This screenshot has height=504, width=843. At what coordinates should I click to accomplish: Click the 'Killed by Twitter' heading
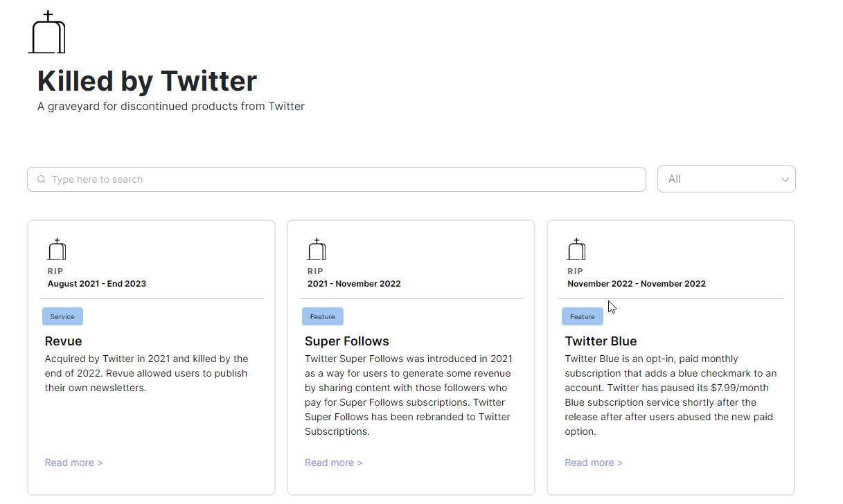147,81
